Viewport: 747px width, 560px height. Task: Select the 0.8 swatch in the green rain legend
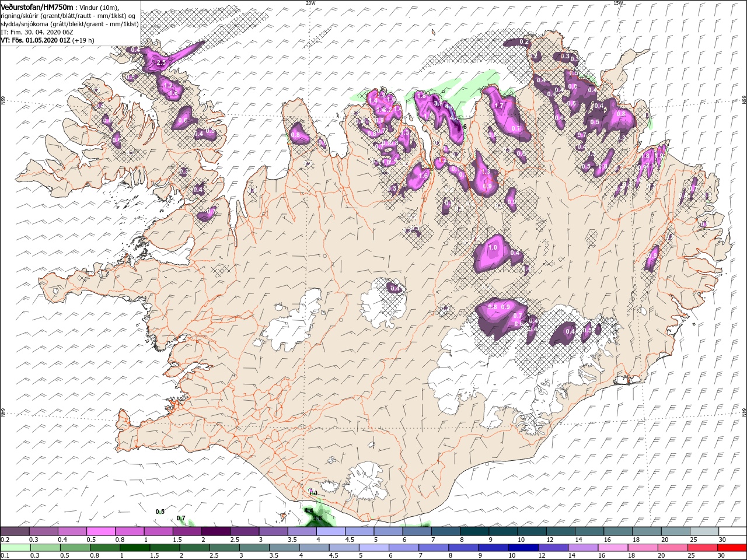click(x=104, y=547)
